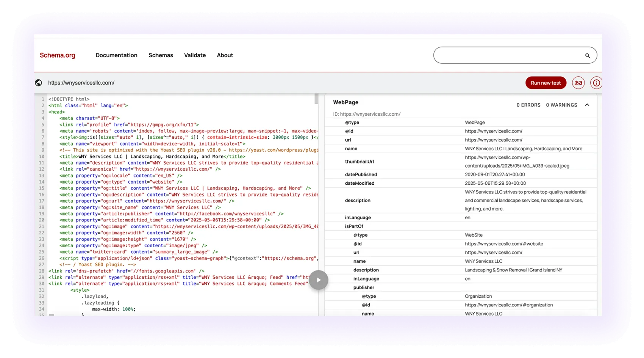
Task: Click the value 2020-09-01T20:27:41+00:00
Action: point(495,174)
